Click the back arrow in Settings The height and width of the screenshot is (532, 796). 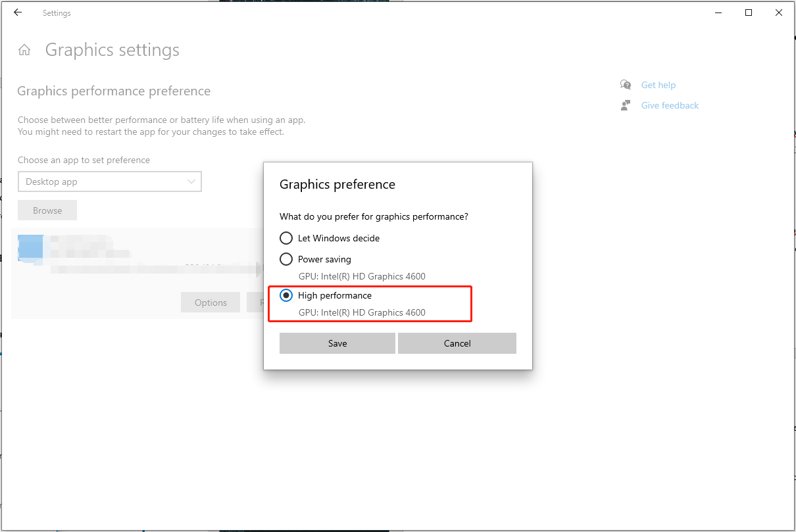pos(18,12)
